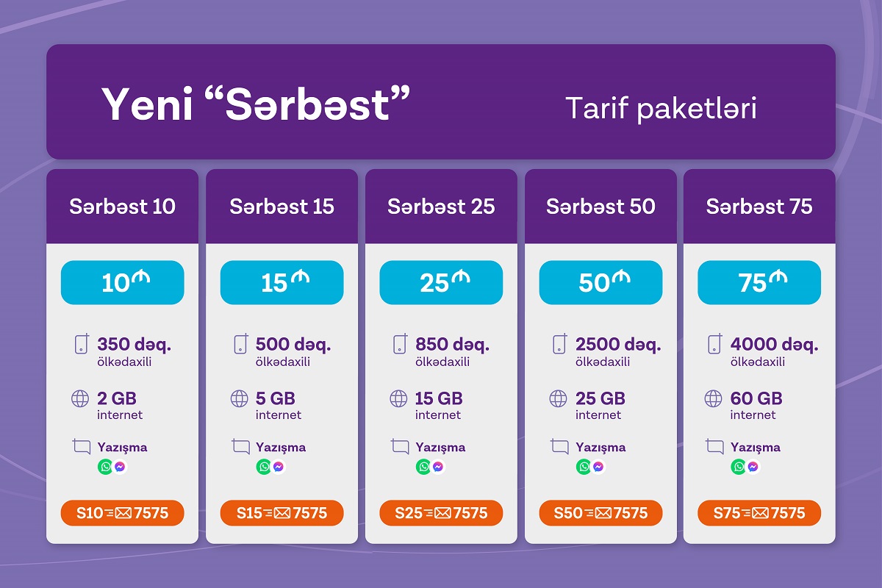Click the blue 15 manat price badge
Image resolution: width=882 pixels, height=588 pixels.
(282, 282)
